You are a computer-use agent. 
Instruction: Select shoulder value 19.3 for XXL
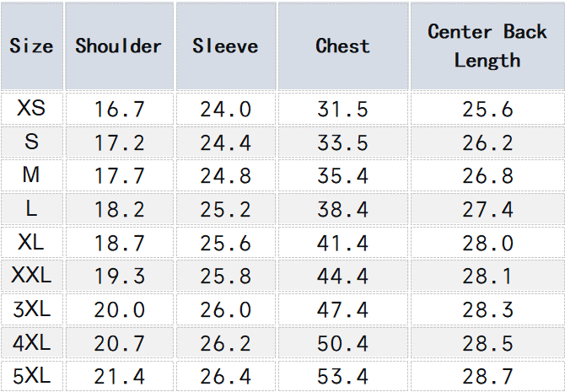point(119,277)
